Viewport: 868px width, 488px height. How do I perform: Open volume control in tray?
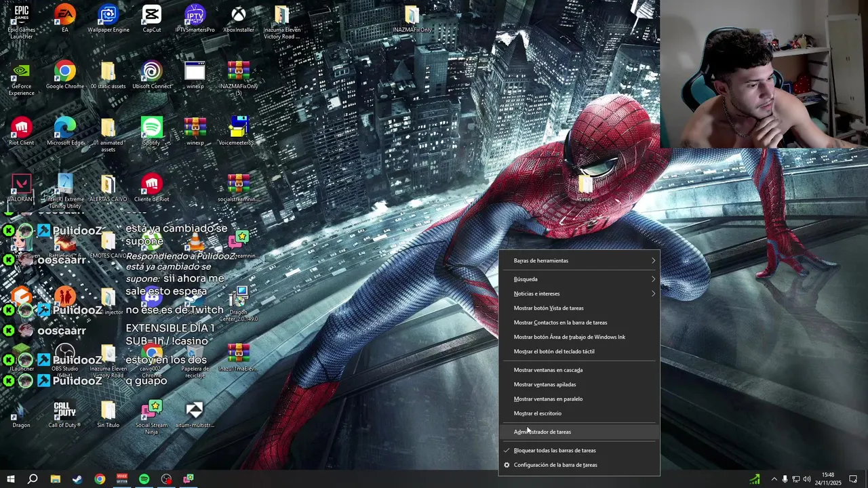coord(807,479)
